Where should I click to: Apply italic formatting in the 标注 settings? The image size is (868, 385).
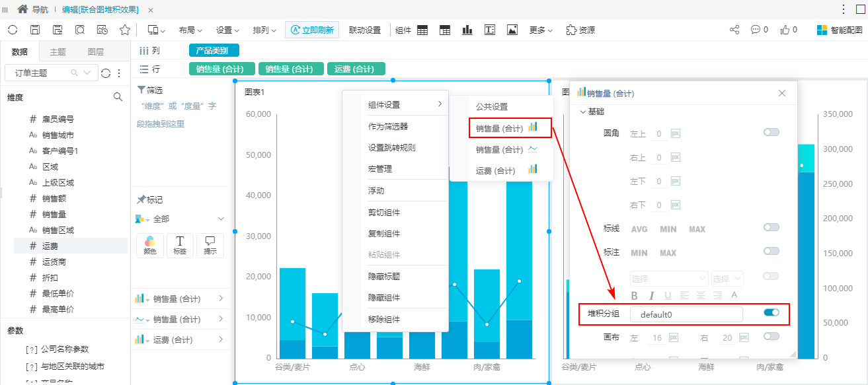click(651, 295)
